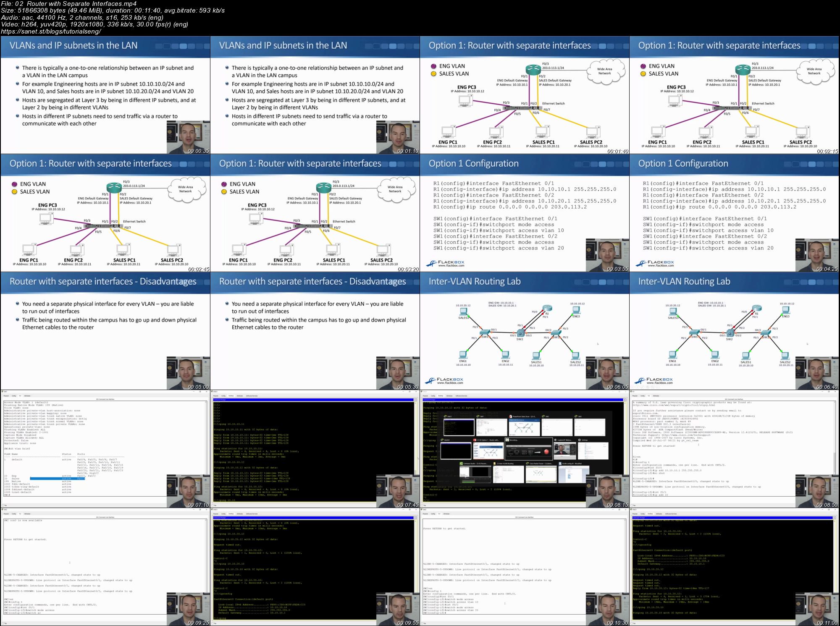Click the 'Size: 51866308 bytes' info line
Screen dimensions: 840x626
click(x=113, y=10)
